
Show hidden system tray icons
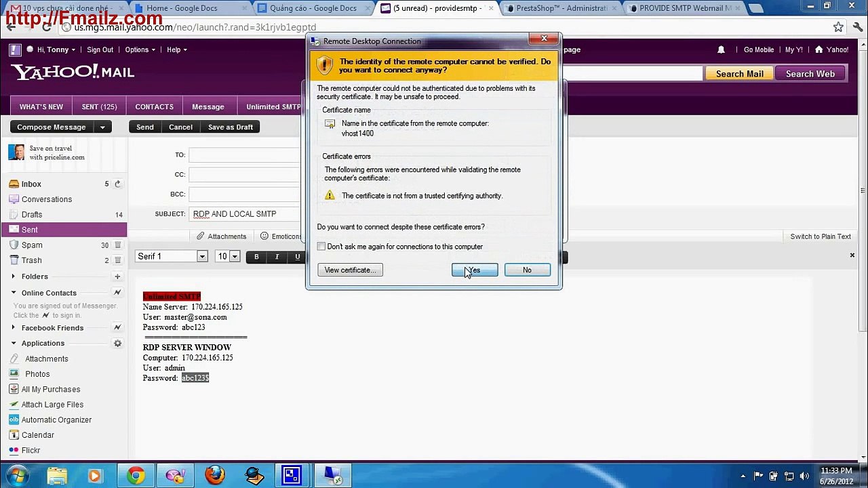click(x=743, y=476)
